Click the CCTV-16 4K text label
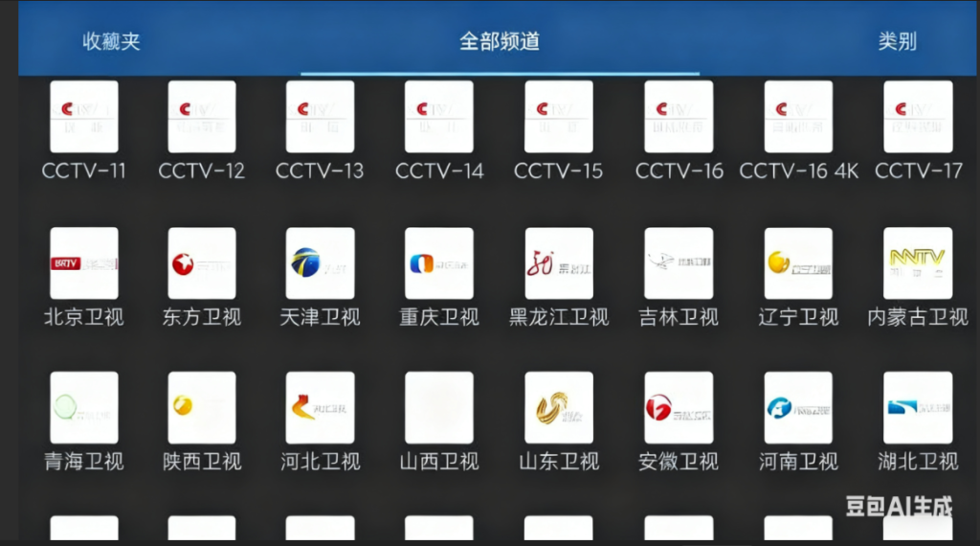Image resolution: width=980 pixels, height=546 pixels. pos(799,171)
